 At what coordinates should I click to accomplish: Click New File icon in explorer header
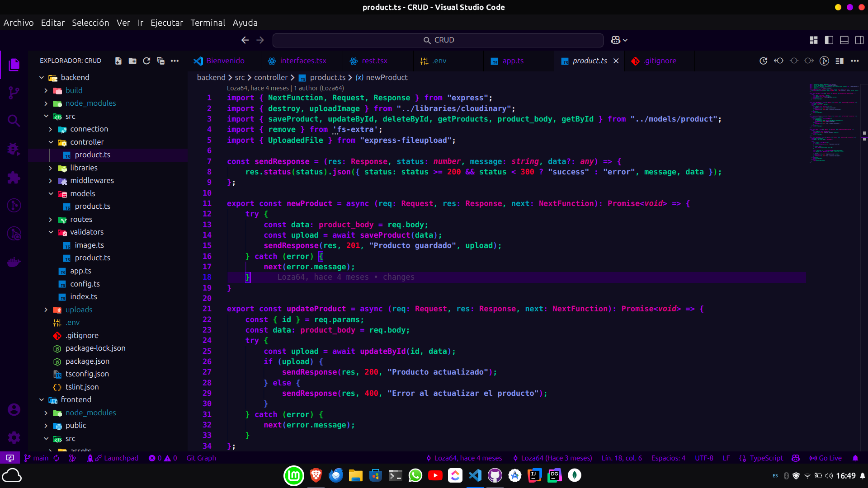[118, 61]
